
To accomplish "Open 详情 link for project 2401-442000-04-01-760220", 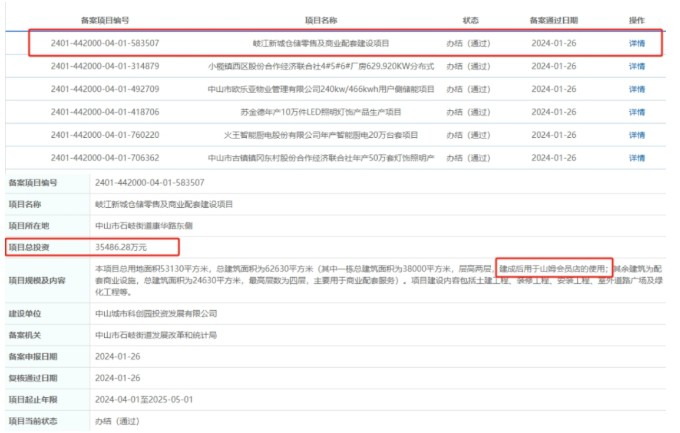I will coord(636,134).
